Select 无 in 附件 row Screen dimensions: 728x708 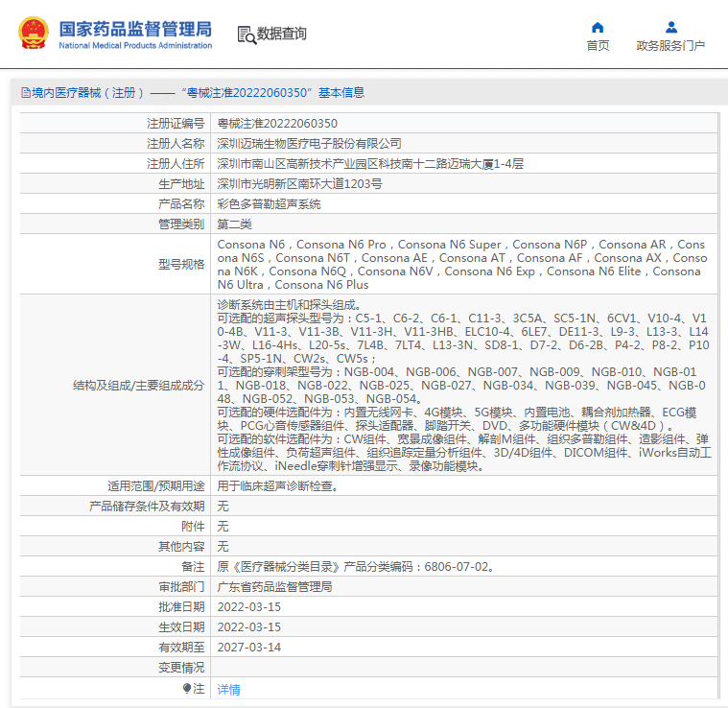(223, 527)
